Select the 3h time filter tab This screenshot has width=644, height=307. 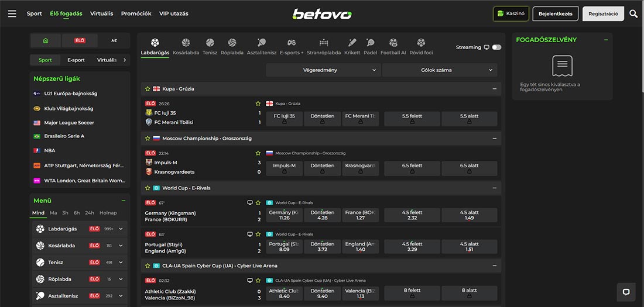point(66,213)
